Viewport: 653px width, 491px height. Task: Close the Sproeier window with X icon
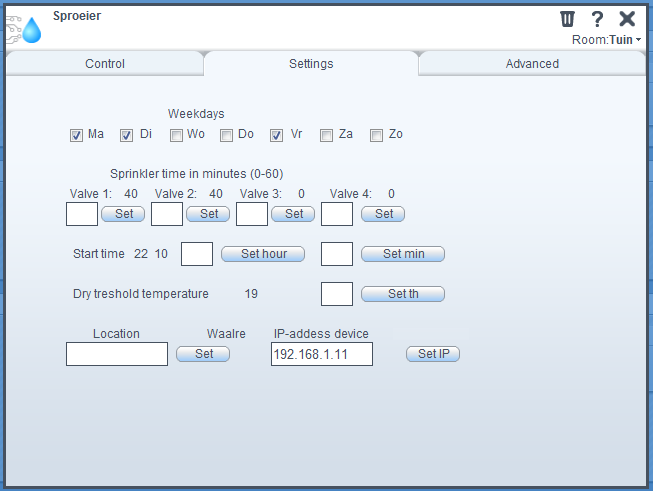tap(627, 18)
